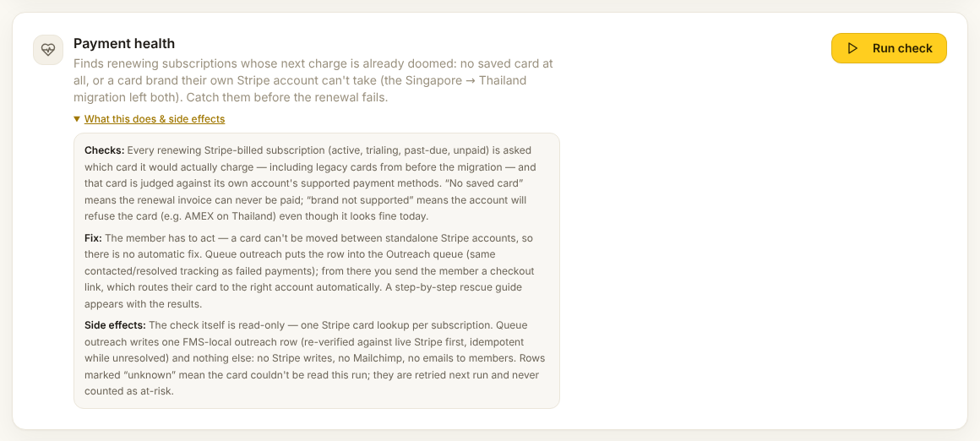Select the bold 'Checks:' label
Image resolution: width=980 pixels, height=441 pixels.
pos(105,150)
